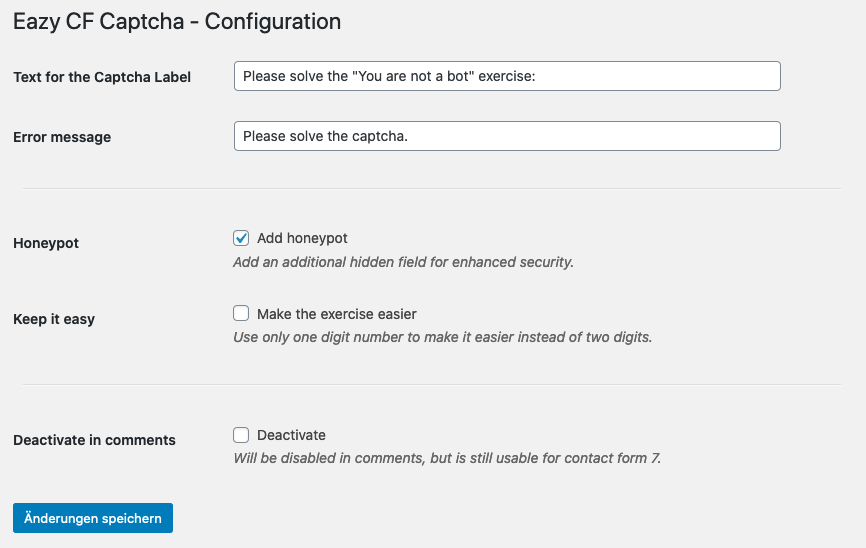Click the "Make the exercise easier" label text
Image resolution: width=866 pixels, height=548 pixels.
(x=336, y=314)
